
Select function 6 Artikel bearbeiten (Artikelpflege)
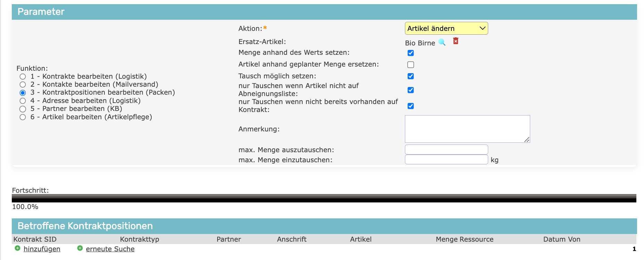coord(23,117)
